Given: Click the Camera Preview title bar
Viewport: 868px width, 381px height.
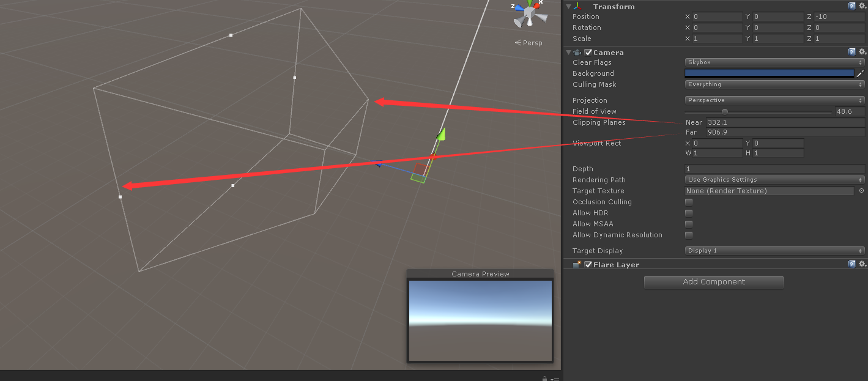Looking at the screenshot, I should (x=480, y=274).
